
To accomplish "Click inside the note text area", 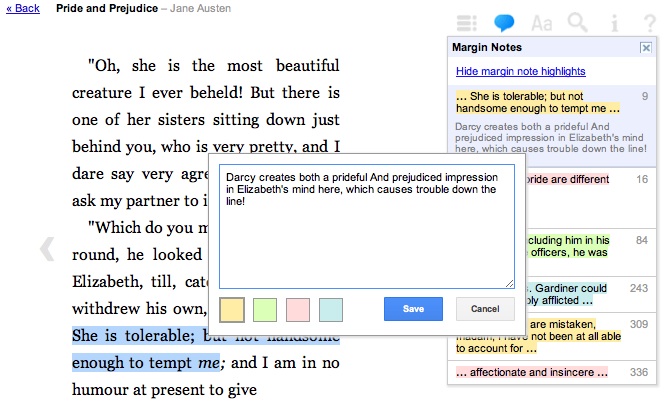I will (x=367, y=226).
